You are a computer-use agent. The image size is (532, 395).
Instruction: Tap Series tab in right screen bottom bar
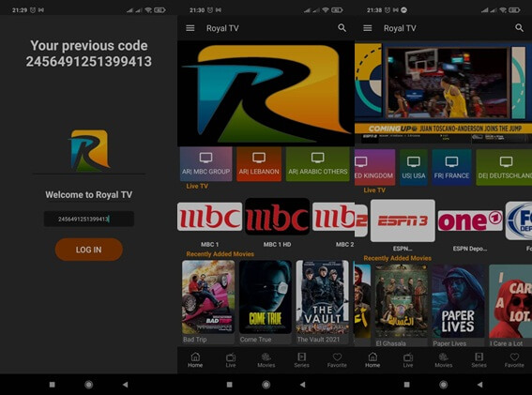(479, 360)
